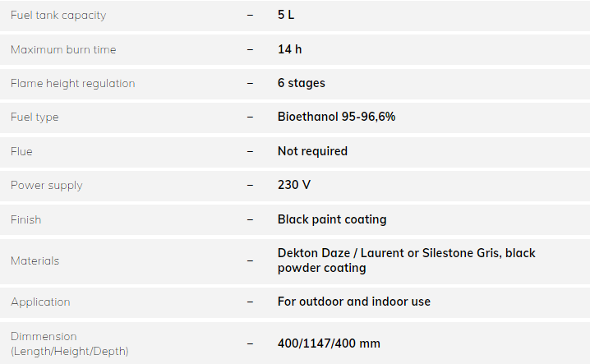This screenshot has height=364, width=590.
Task: Select the 6 stages value
Action: pos(302,83)
